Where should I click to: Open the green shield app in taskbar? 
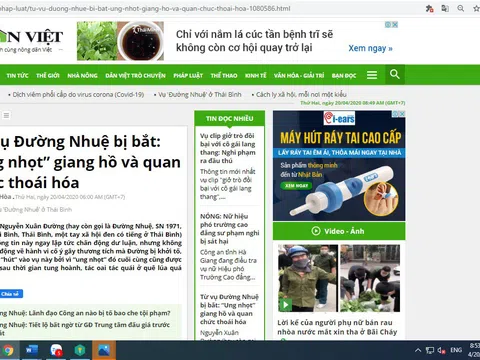(80, 350)
